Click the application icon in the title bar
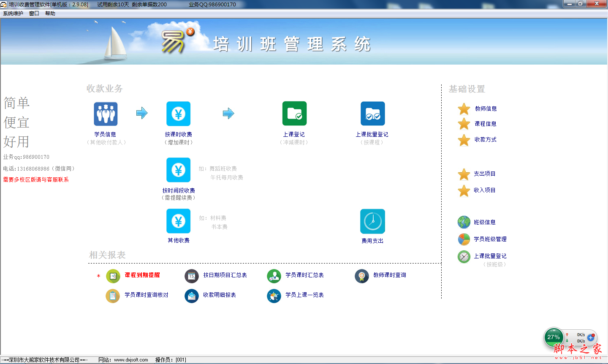The image size is (608, 364). click(x=4, y=4)
